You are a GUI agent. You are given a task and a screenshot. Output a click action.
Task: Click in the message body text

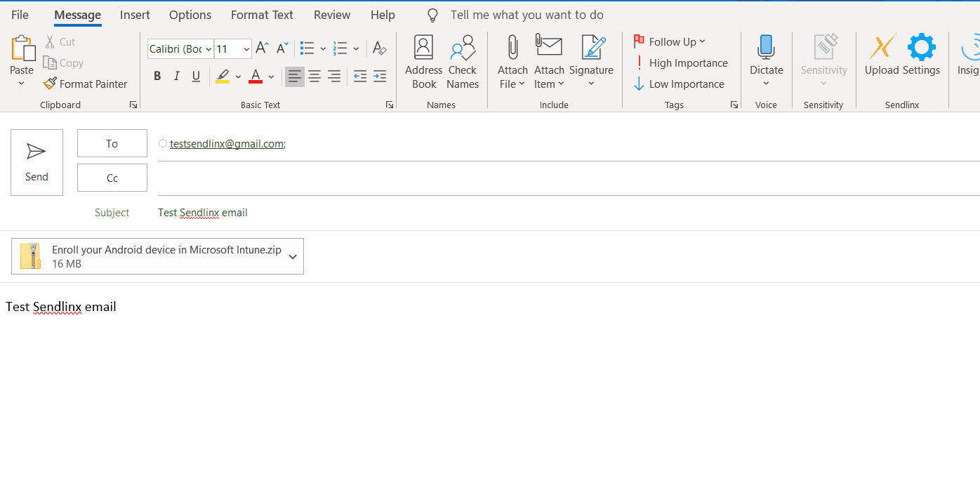pos(61,307)
